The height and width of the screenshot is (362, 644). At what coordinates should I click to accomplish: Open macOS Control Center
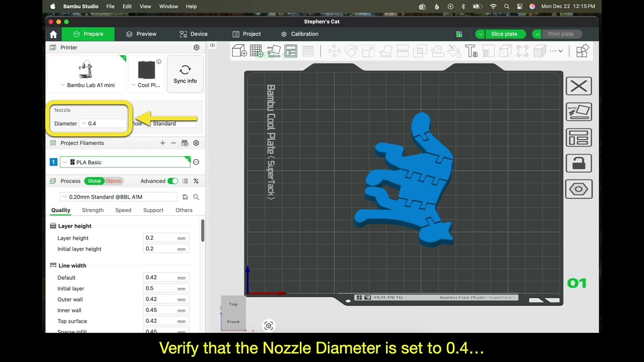tap(519, 7)
